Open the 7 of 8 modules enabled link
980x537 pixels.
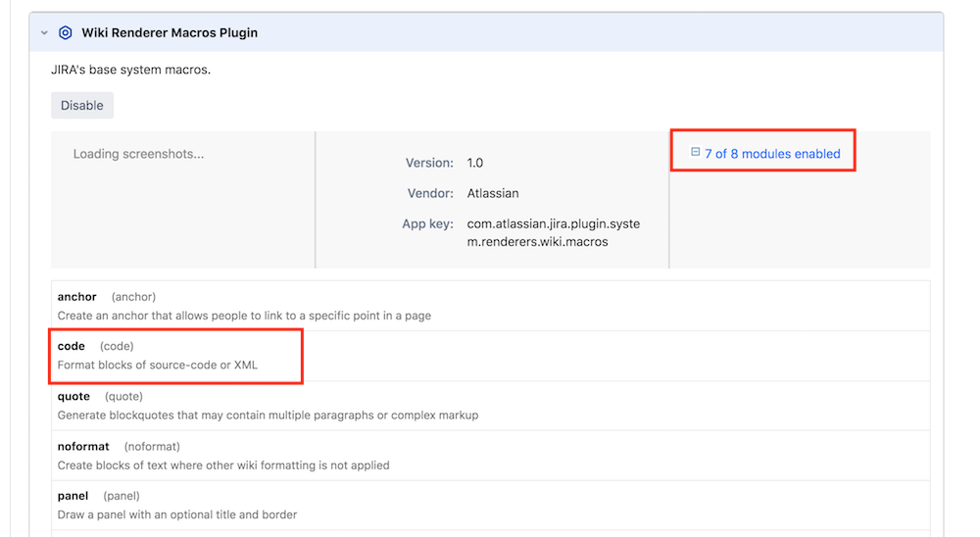(x=772, y=154)
